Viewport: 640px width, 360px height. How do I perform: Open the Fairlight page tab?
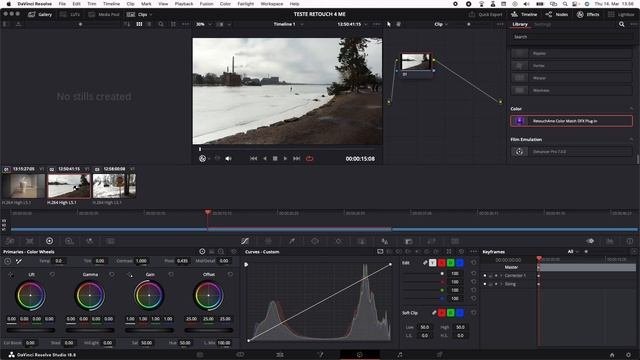(x=400, y=355)
